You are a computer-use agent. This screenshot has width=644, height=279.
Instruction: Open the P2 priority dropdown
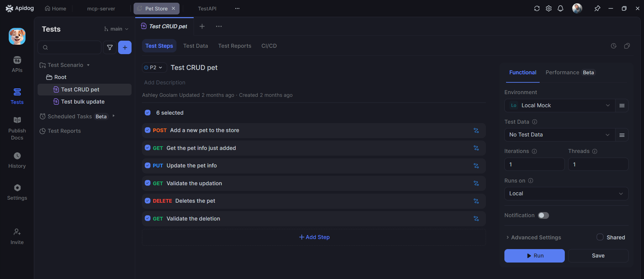154,68
